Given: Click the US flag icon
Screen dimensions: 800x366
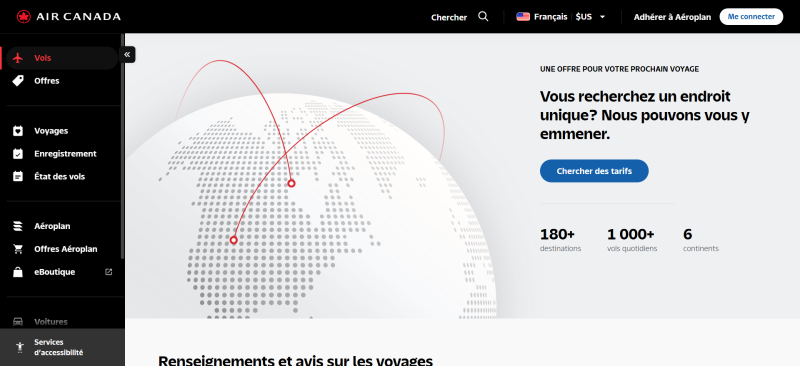Looking at the screenshot, I should (x=523, y=16).
